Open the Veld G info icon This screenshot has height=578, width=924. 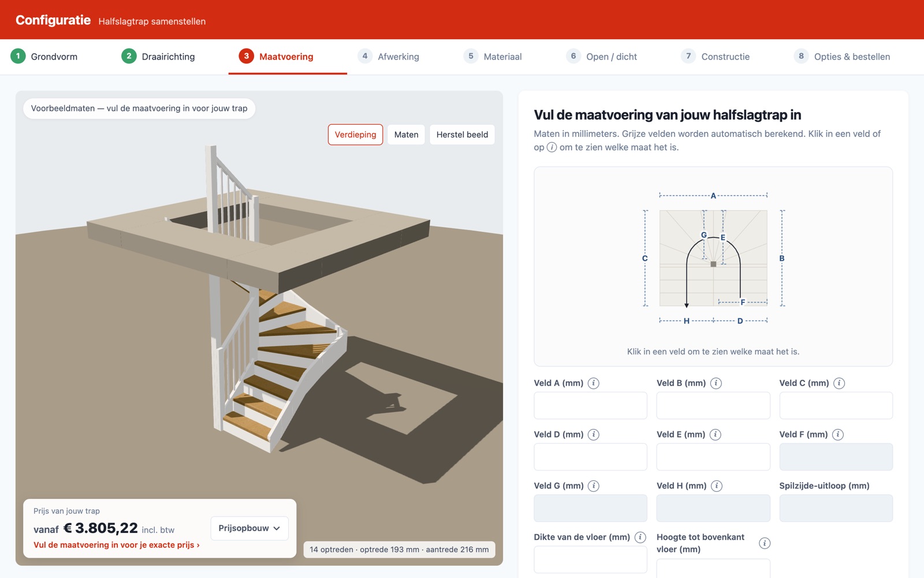(x=593, y=486)
